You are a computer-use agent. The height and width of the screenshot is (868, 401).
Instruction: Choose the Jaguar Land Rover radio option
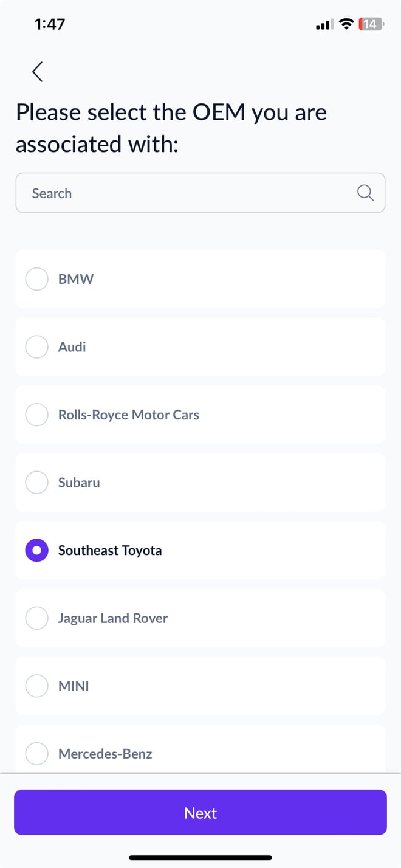36,618
